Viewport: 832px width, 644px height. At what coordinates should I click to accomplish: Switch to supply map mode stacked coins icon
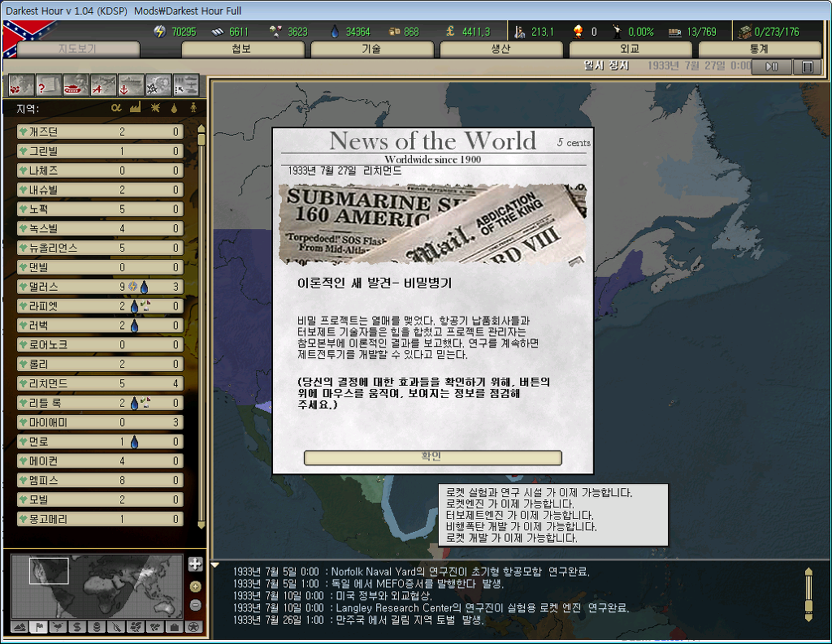(97, 627)
